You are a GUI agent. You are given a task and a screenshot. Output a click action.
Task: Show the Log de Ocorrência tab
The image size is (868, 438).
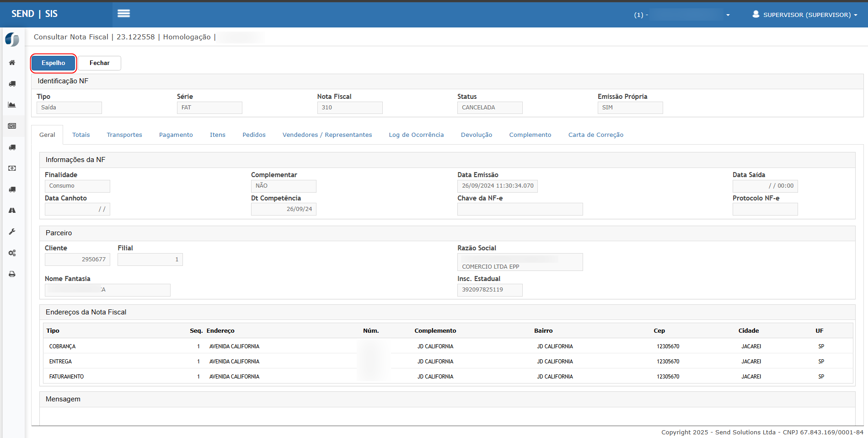[x=416, y=135]
